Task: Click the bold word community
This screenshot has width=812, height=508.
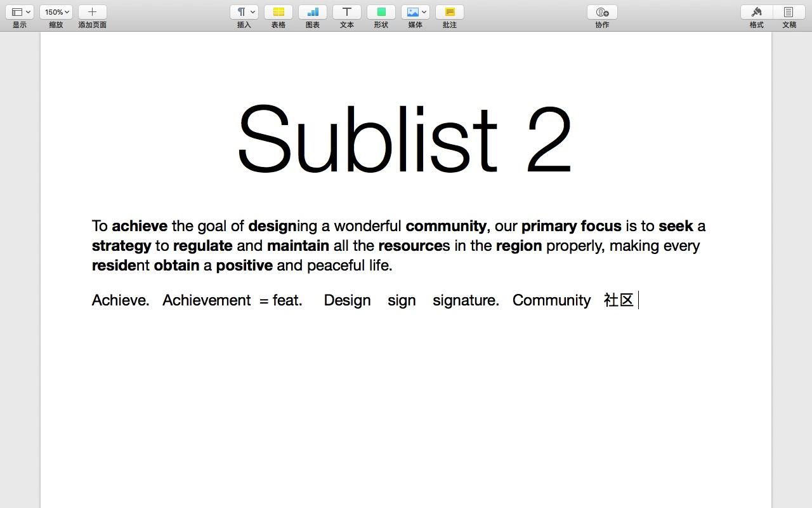Action: (x=446, y=226)
